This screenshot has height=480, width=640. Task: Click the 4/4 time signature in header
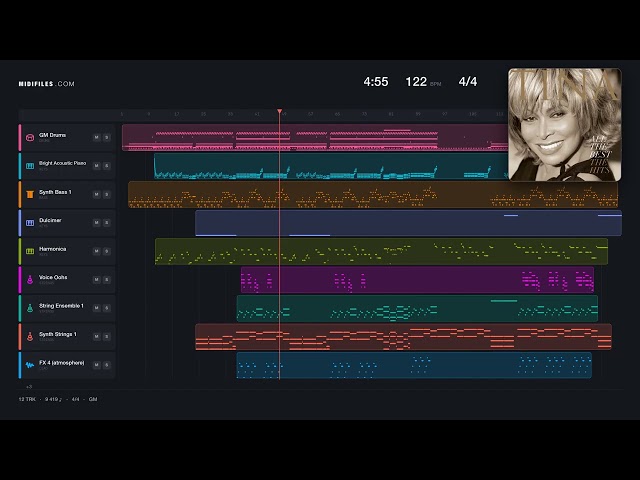468,82
